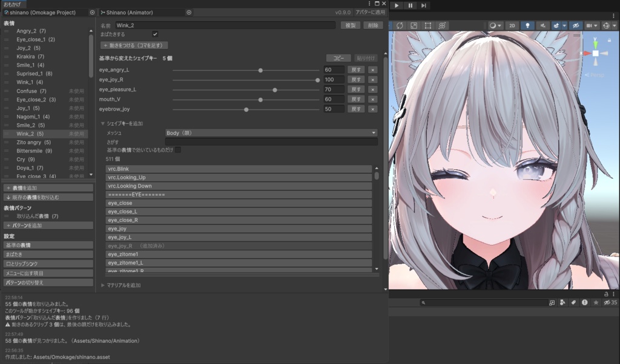
Task: Toggle the まばたきする checkbox
Action: pos(155,34)
